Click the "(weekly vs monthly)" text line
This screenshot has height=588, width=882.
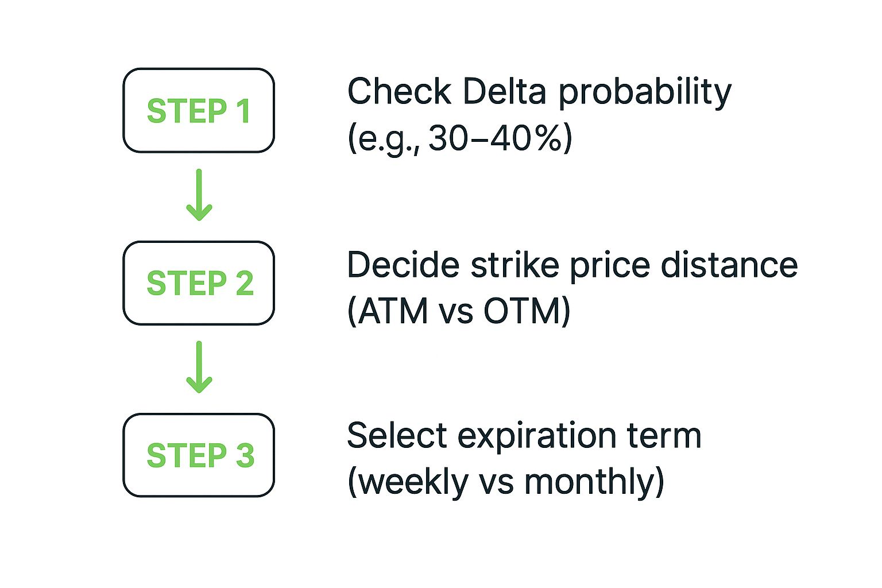[505, 481]
